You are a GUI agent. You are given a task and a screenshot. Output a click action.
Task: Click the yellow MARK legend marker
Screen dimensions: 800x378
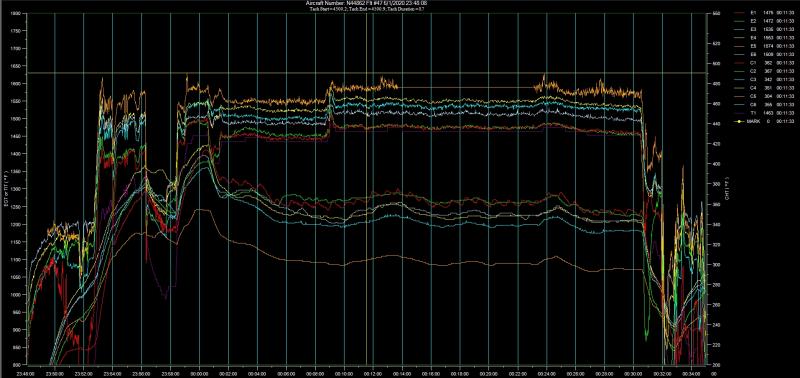pos(740,121)
